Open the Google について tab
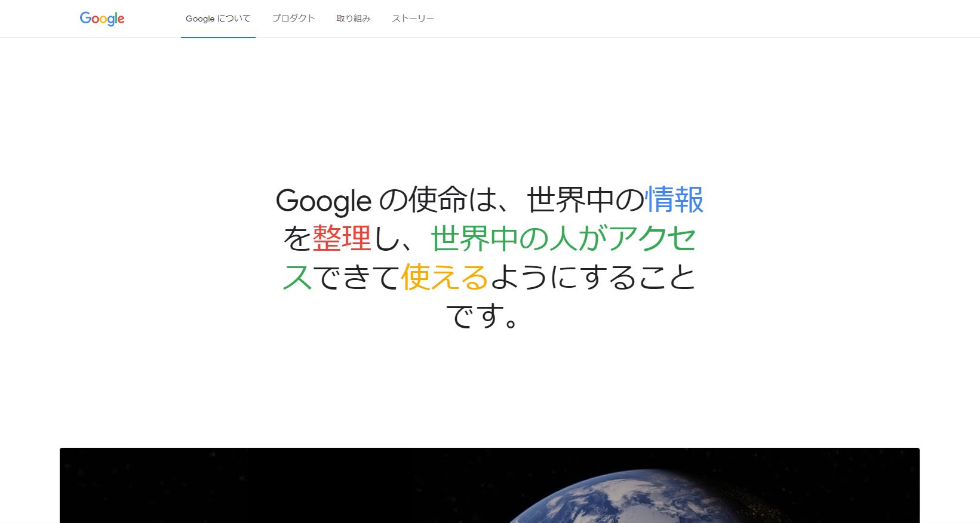This screenshot has width=980, height=523. (x=218, y=19)
